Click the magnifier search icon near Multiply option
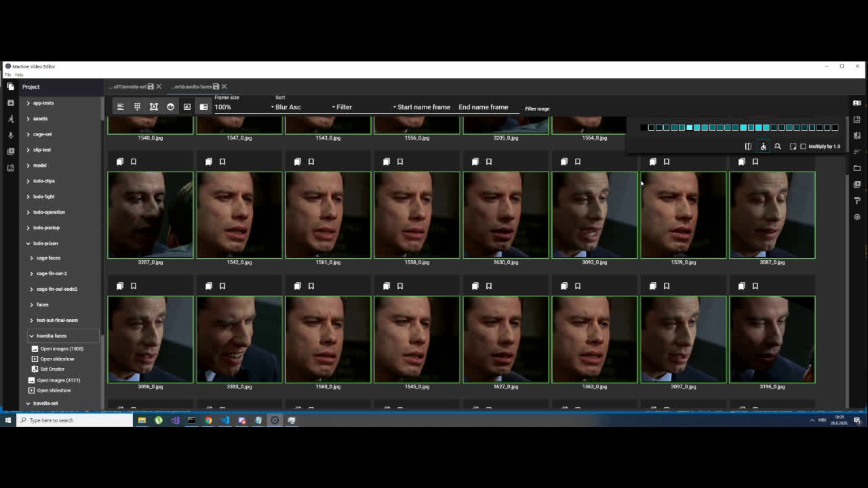This screenshot has width=868, height=488. click(778, 146)
